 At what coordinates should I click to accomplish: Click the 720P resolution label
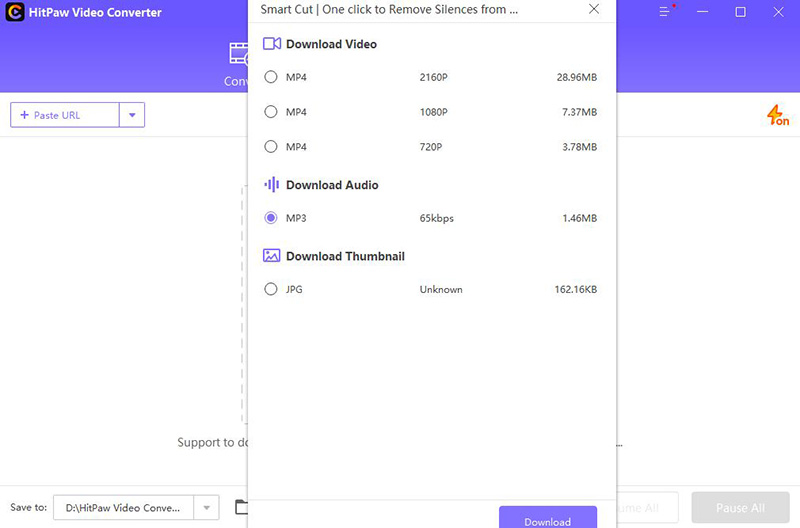click(431, 147)
